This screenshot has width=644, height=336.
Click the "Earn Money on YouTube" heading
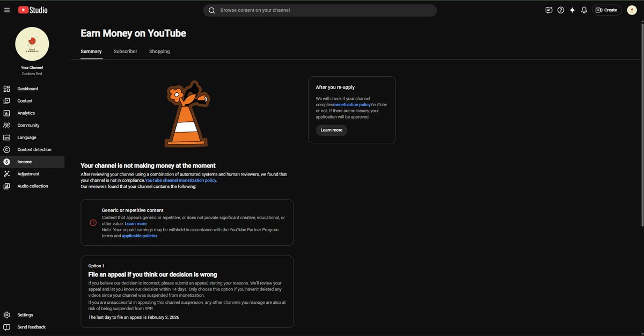click(x=133, y=33)
